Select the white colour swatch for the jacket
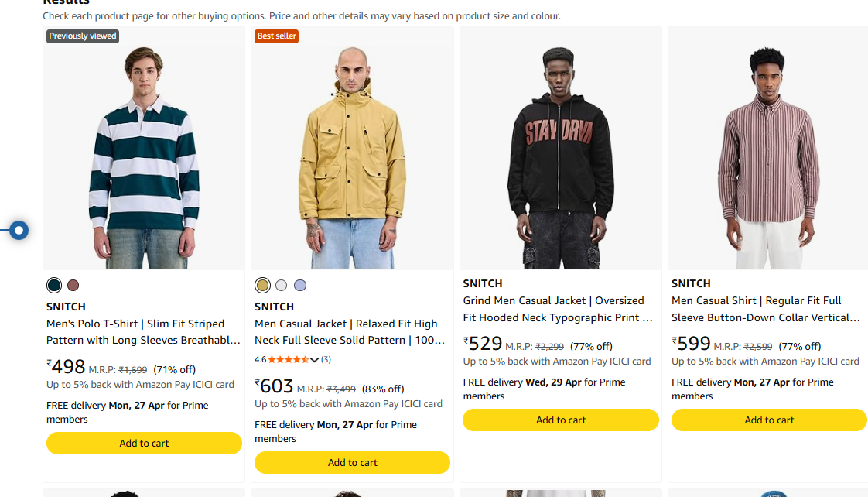This screenshot has height=497, width=868. (x=282, y=285)
